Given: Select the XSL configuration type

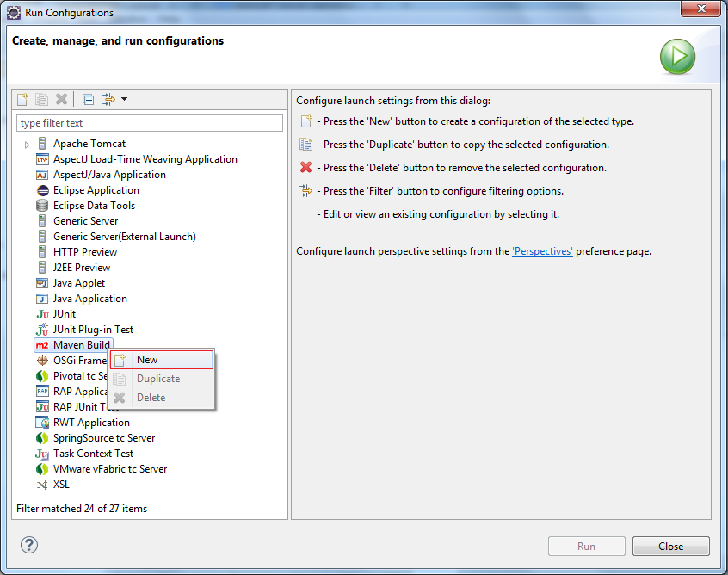Looking at the screenshot, I should [x=61, y=485].
